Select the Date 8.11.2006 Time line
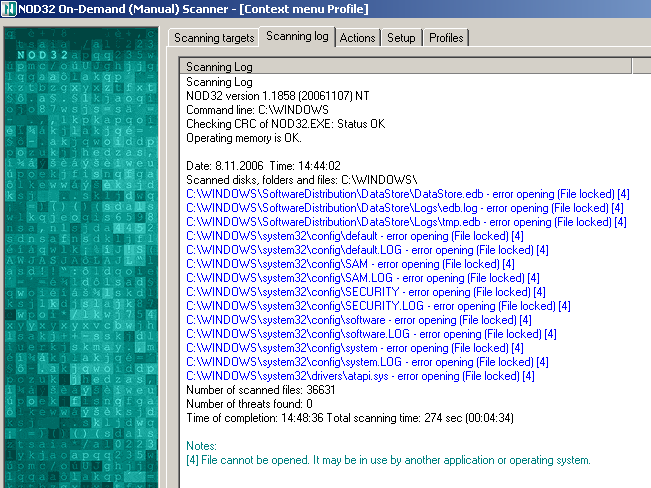 (x=263, y=166)
